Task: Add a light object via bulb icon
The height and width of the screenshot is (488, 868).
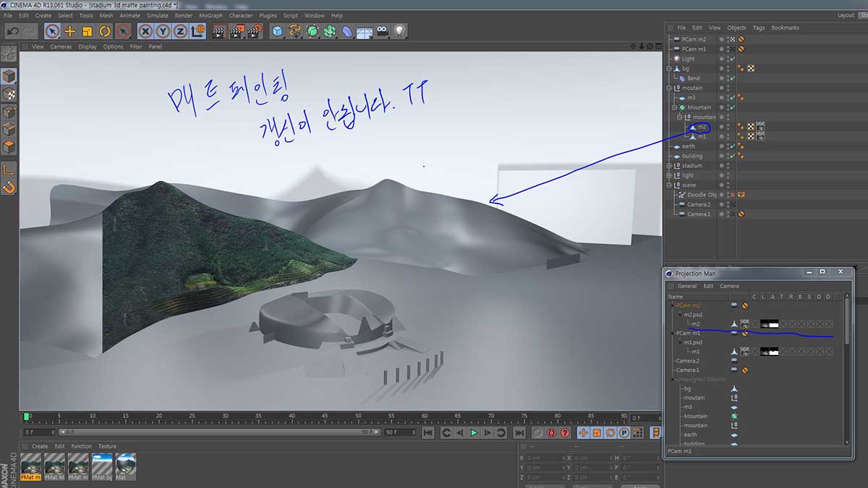Action: (399, 31)
